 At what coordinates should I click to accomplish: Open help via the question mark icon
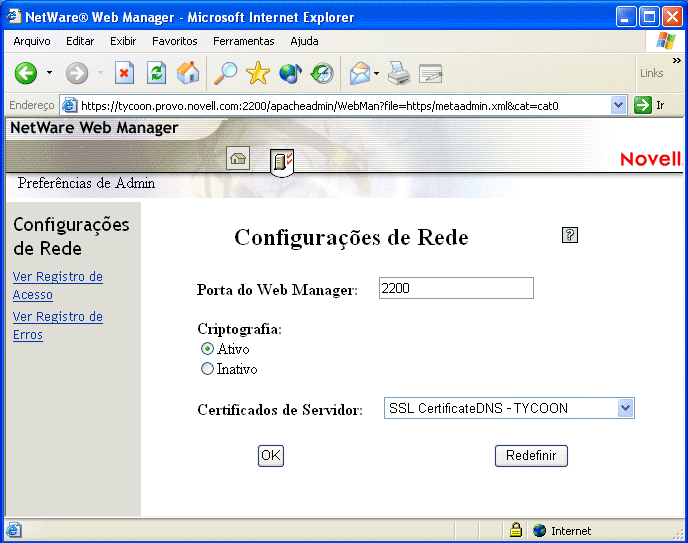coord(570,235)
